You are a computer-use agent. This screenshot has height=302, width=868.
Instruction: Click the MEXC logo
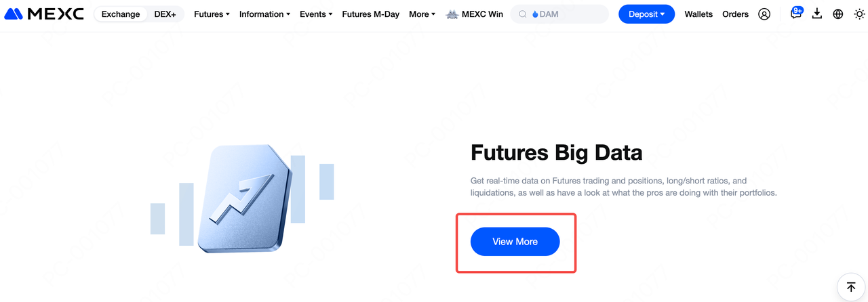tap(44, 14)
